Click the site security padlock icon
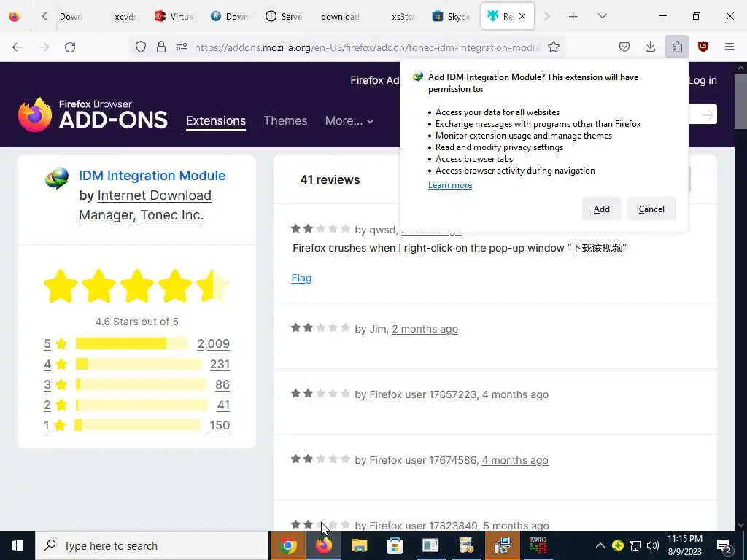The image size is (747, 560). 161,47
